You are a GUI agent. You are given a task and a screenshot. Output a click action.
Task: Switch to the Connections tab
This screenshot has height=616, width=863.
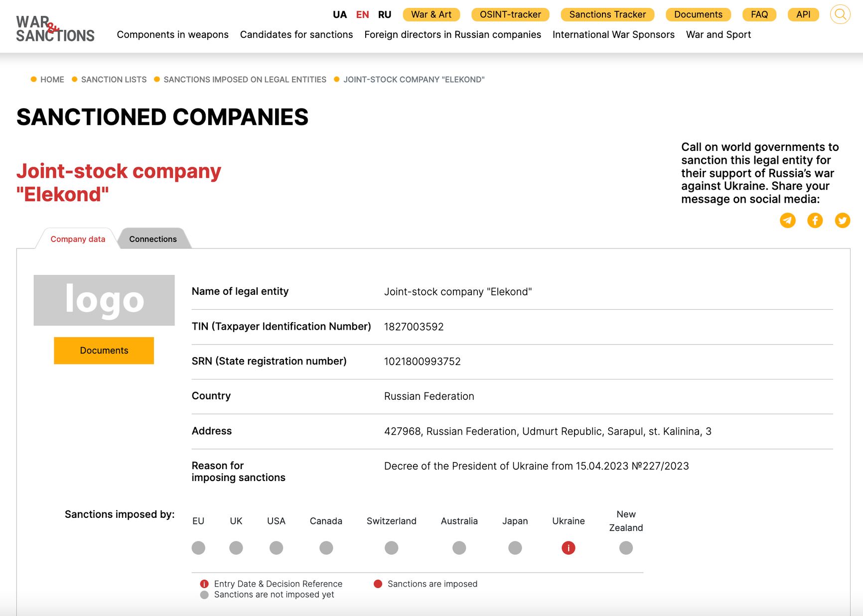152,239
